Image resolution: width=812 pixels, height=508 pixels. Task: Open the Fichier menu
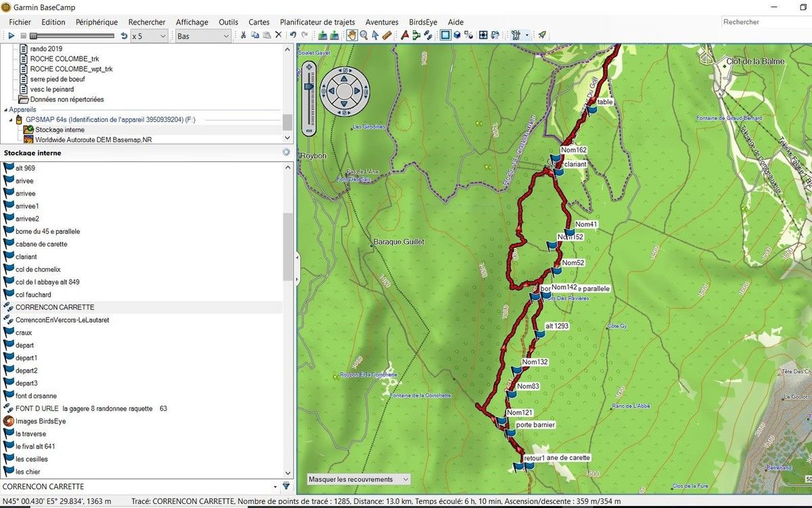20,22
